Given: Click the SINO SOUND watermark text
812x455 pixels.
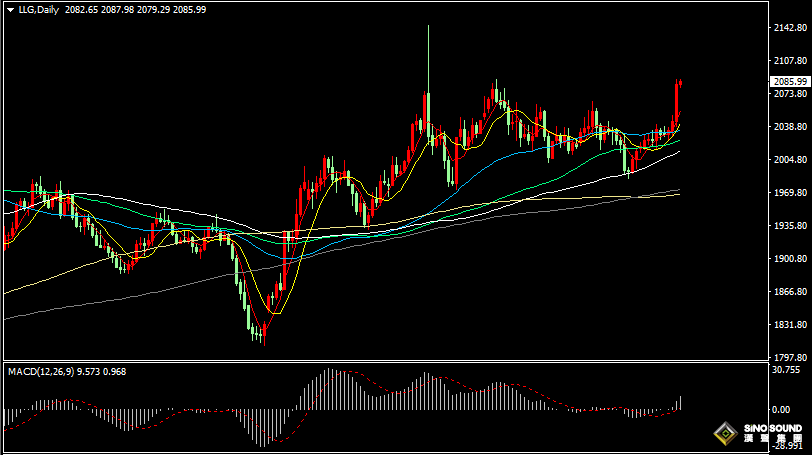Looking at the screenshot, I should 772,429.
